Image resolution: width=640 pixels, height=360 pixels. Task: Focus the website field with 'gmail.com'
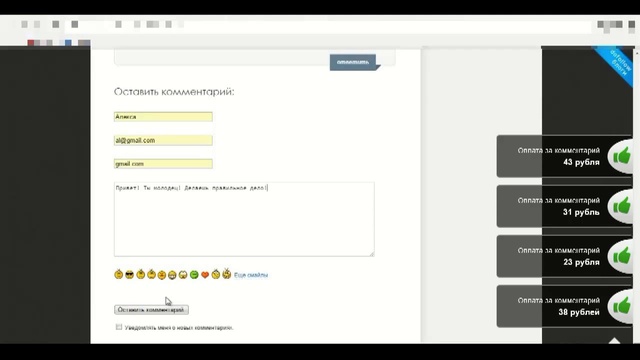pos(163,164)
